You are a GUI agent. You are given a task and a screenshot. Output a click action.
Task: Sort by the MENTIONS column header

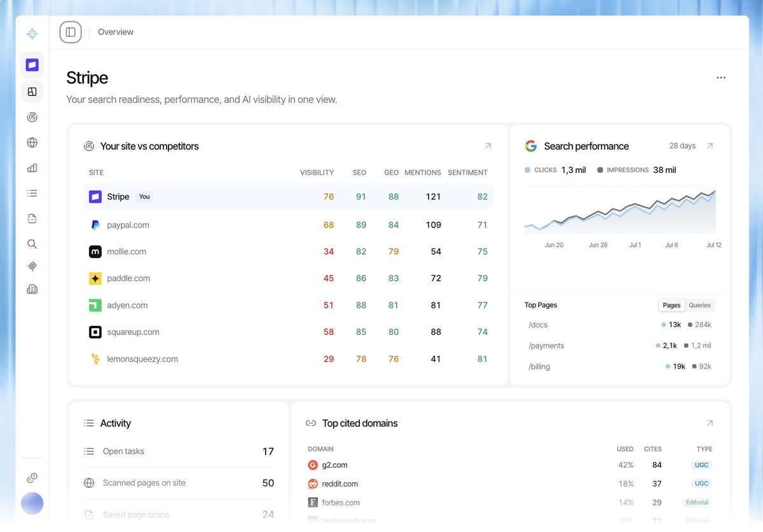pyautogui.click(x=423, y=172)
